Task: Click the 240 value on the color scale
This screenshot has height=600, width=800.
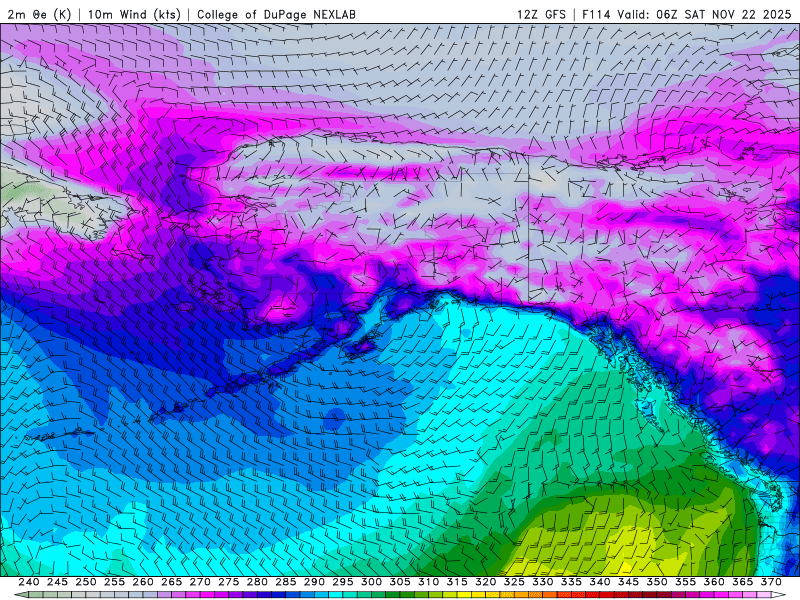Action: pos(29,582)
